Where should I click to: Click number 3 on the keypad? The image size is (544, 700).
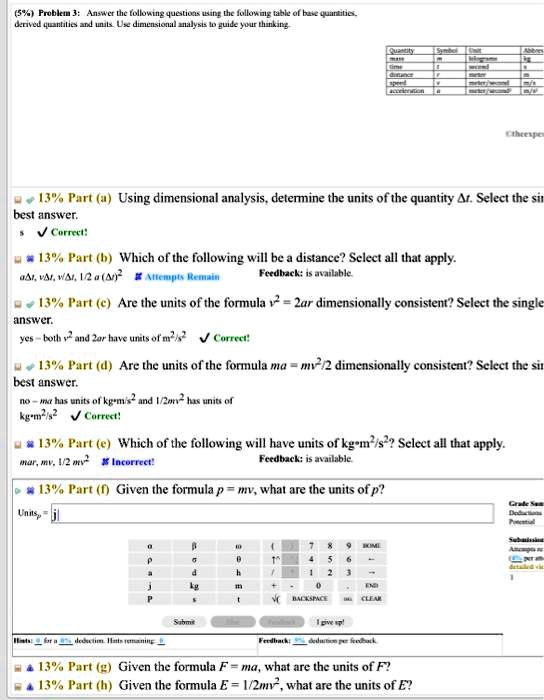[348, 572]
